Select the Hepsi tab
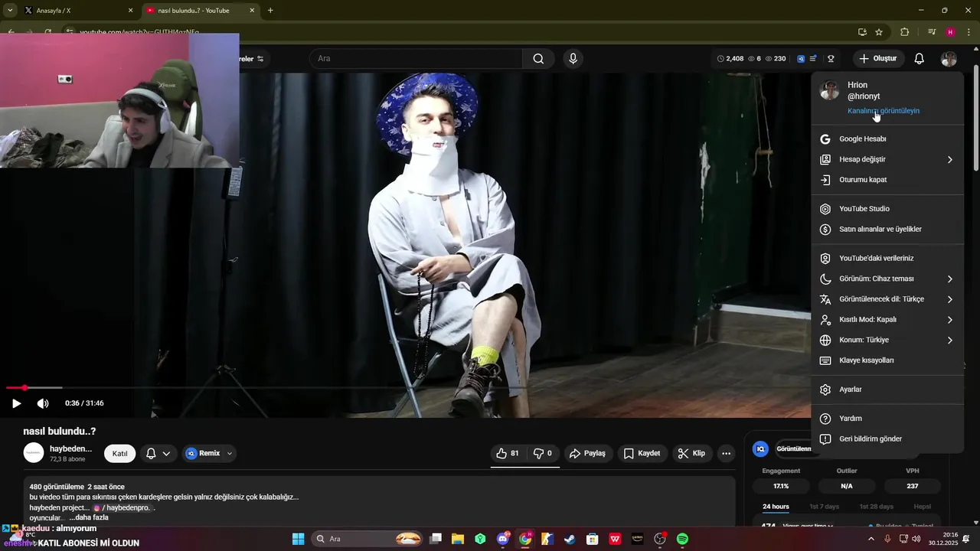980x551 pixels. tap(922, 507)
